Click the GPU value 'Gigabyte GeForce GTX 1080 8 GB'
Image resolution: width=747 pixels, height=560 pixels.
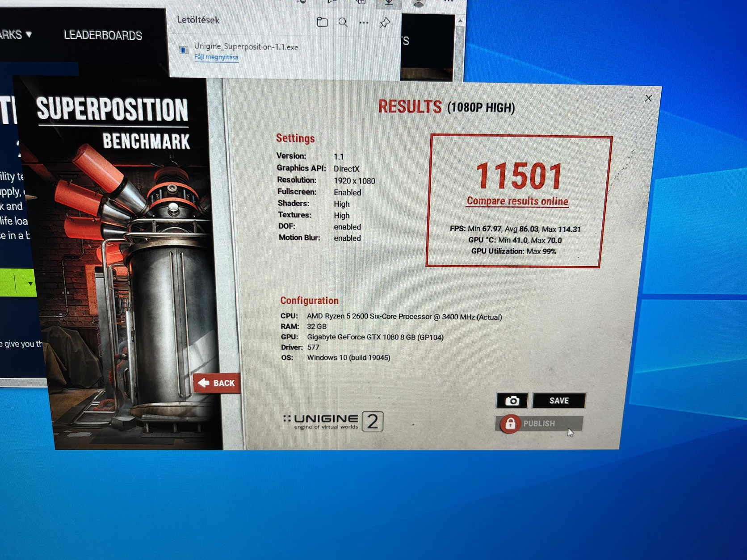click(361, 337)
